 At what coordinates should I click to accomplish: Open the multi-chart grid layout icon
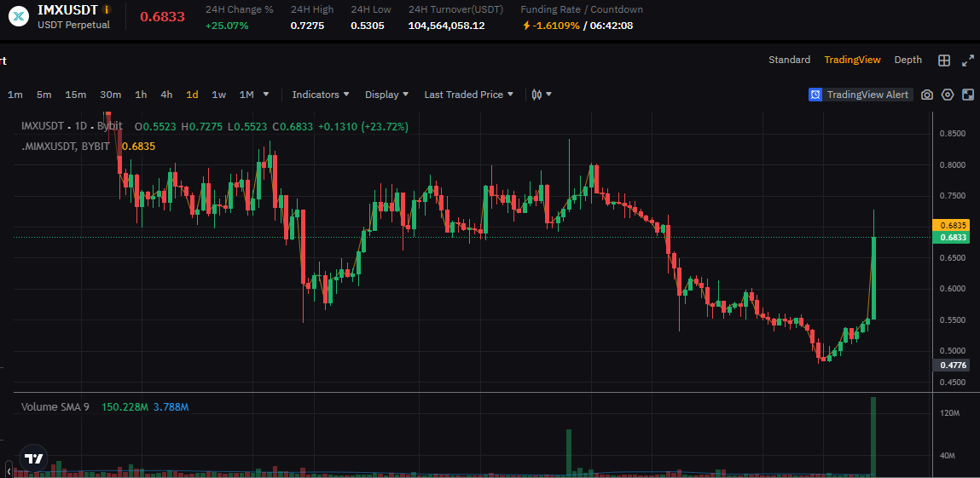pyautogui.click(x=943, y=60)
